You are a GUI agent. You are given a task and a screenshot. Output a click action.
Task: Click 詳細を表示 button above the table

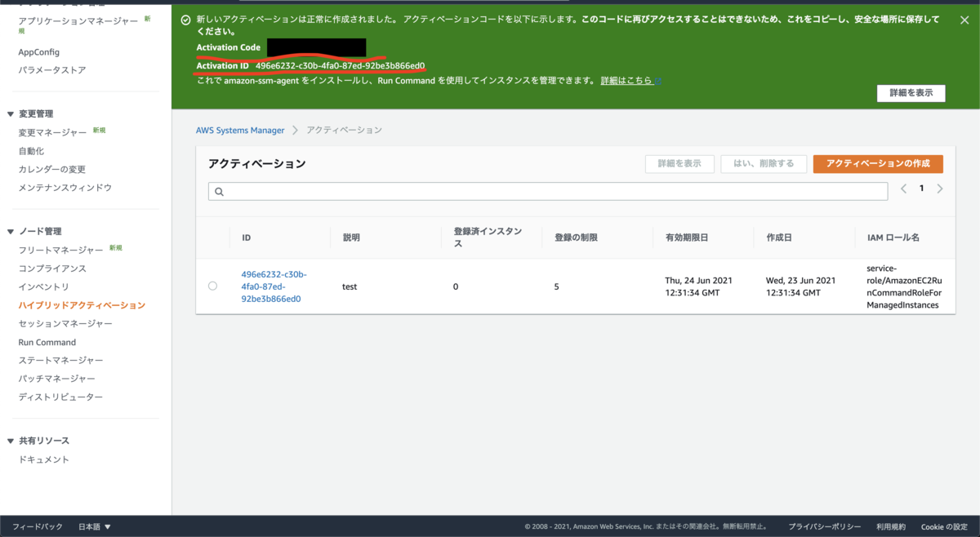(679, 164)
